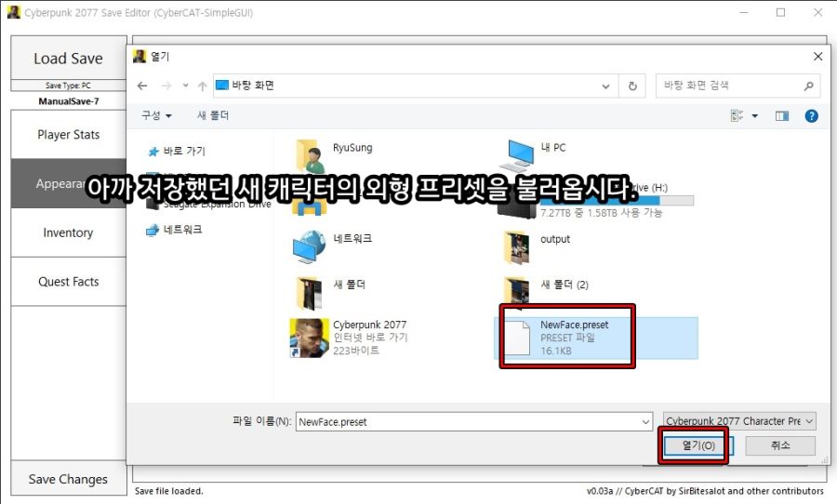837x504 pixels.
Task: Click the magnifier search icon
Action: pyautogui.click(x=808, y=86)
